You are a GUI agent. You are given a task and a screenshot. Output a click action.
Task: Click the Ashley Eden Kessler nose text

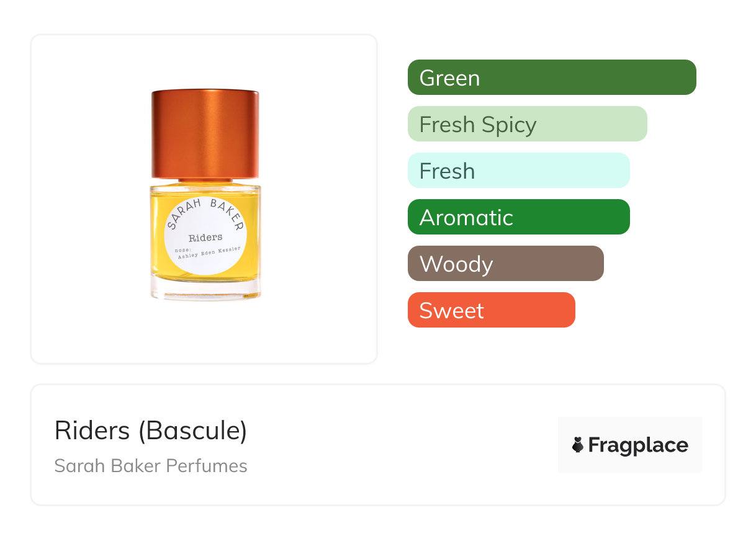[209, 251]
